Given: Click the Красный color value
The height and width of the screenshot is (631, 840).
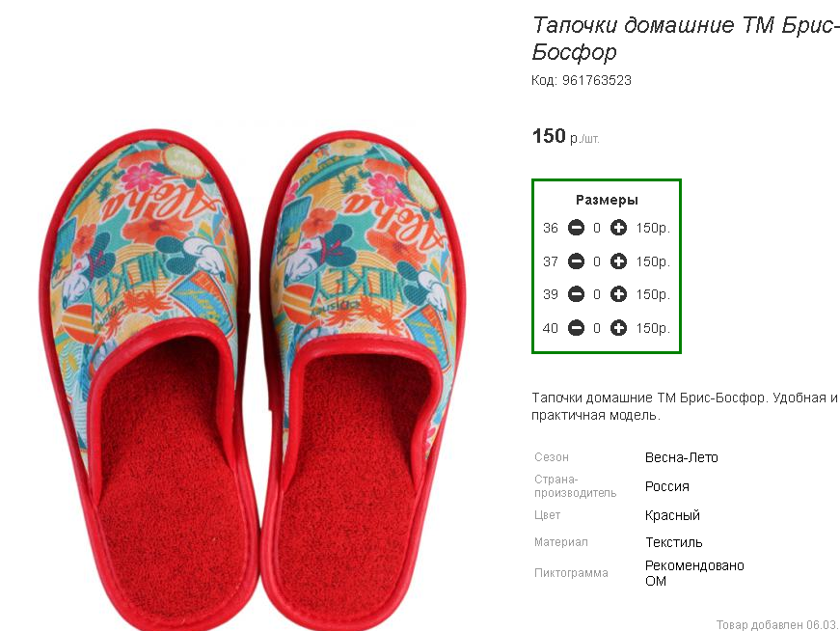Looking at the screenshot, I should 672,515.
